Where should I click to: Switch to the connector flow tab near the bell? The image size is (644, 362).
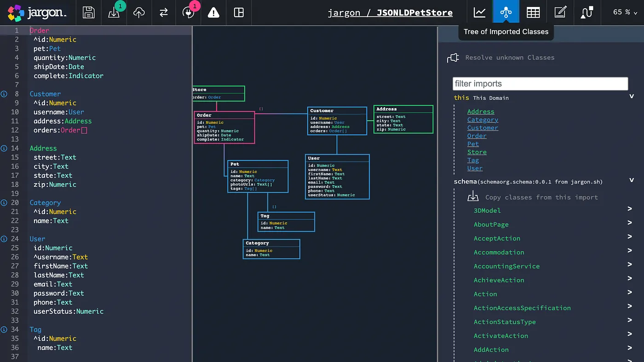pyautogui.click(x=587, y=12)
